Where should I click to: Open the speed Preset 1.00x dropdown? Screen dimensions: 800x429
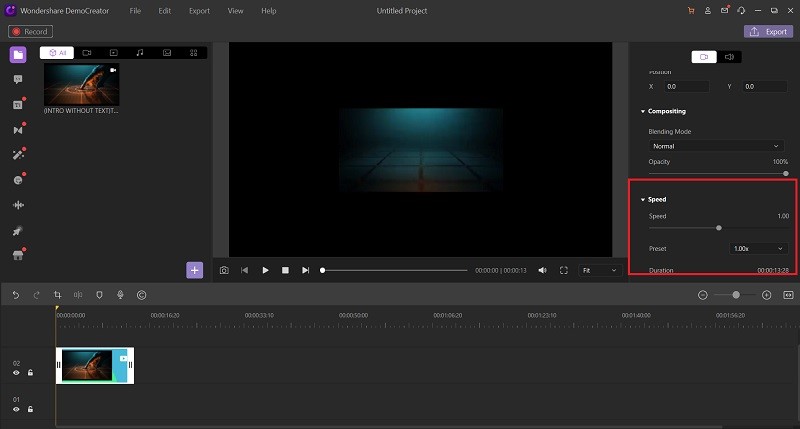(x=758, y=248)
